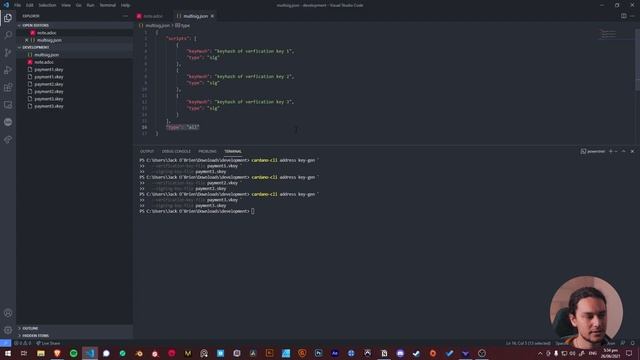This screenshot has width=640, height=360.
Task: Open After Effects from the taskbar
Action: click(x=335, y=353)
